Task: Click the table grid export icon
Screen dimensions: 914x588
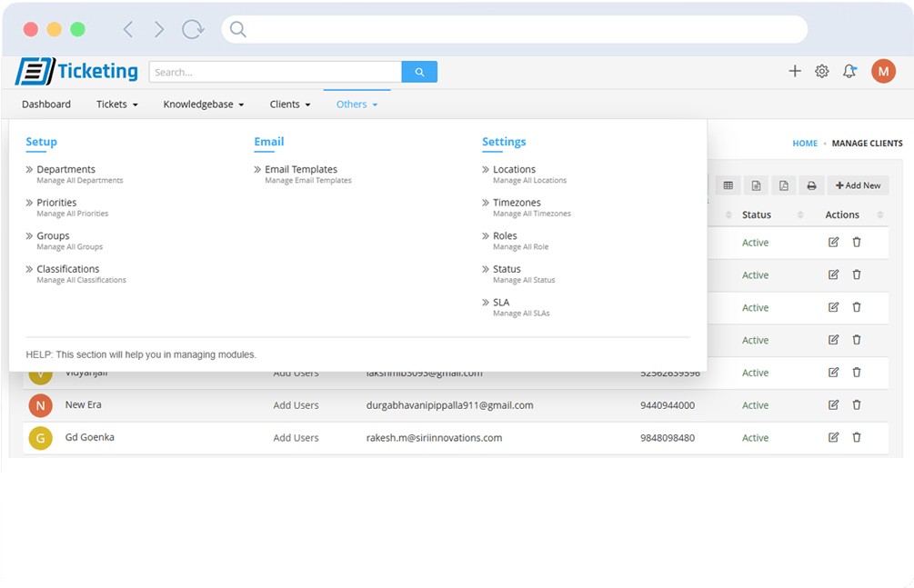Action: [728, 185]
